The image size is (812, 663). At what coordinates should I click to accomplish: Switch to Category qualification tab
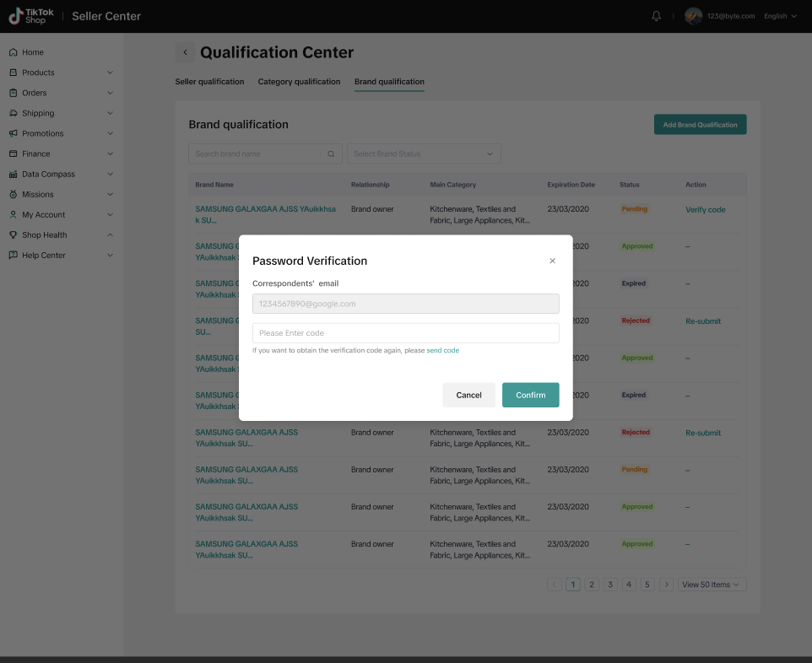[299, 82]
